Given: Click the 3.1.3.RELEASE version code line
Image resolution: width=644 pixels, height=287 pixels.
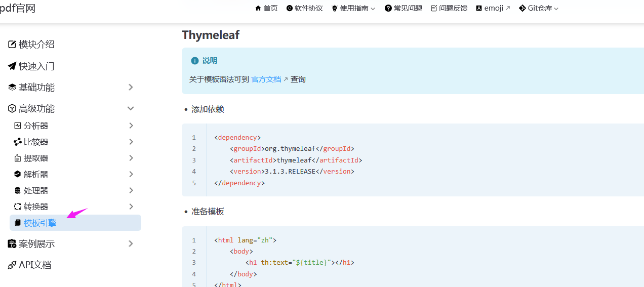Looking at the screenshot, I should coord(292,172).
